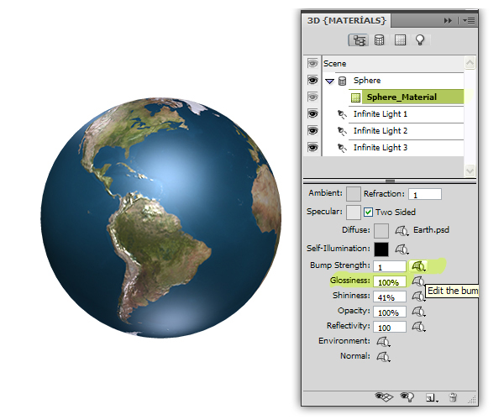The image size is (504, 420).
Task: Toggle visibility of Scene row
Action: tap(312, 63)
